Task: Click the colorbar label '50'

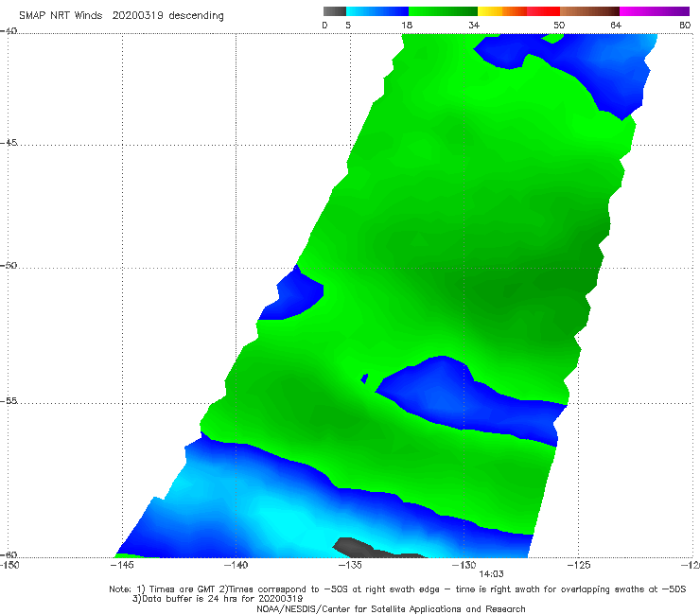Action: (559, 26)
